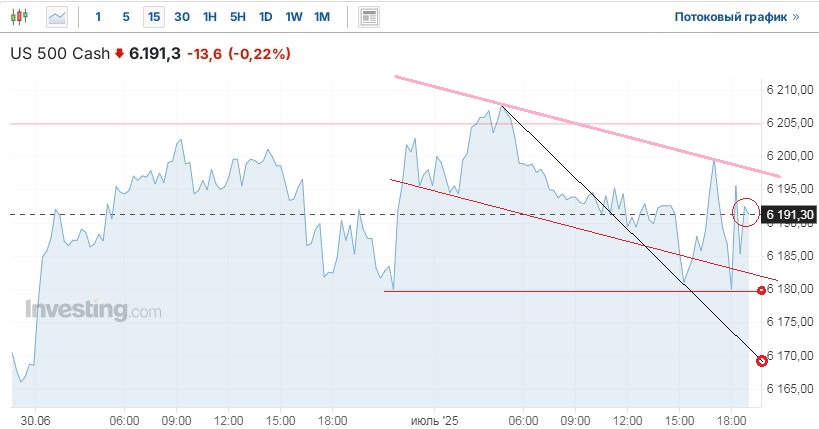Set the chart to 1M timeframe
This screenshot has width=819, height=429.
coord(321,17)
